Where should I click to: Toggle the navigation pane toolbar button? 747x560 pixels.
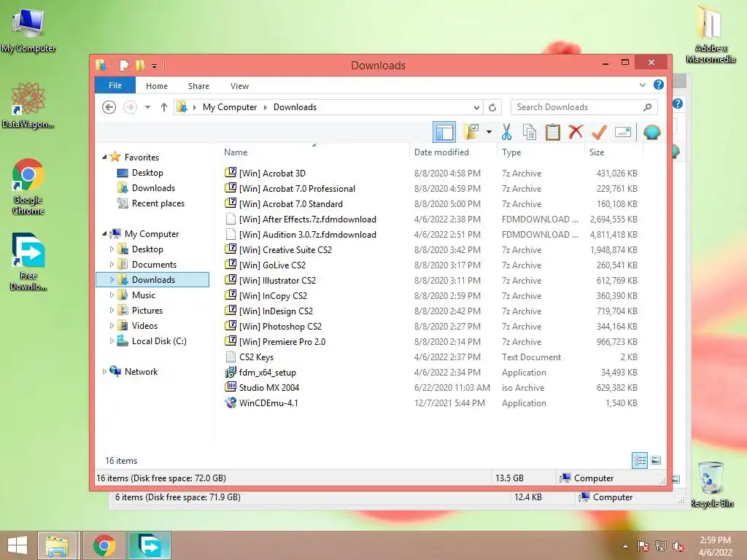click(x=444, y=132)
